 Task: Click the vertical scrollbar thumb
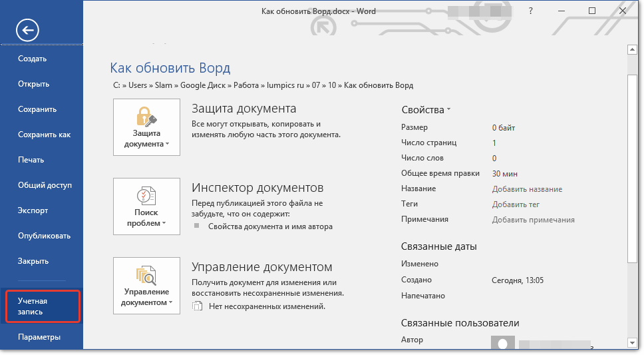pyautogui.click(x=632, y=169)
